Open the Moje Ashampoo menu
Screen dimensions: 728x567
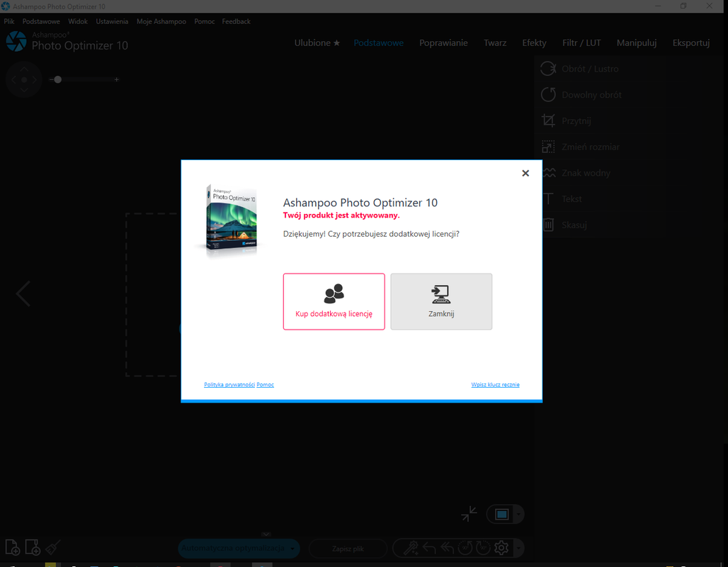(161, 21)
